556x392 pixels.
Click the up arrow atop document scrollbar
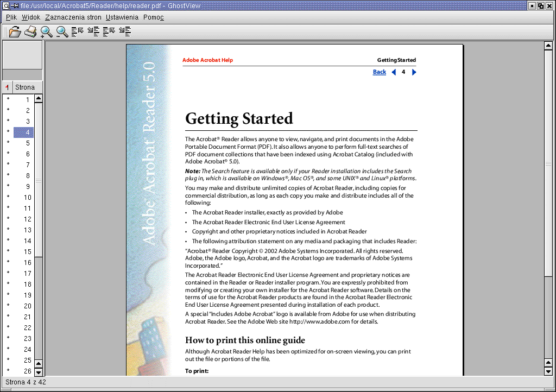tap(548, 46)
